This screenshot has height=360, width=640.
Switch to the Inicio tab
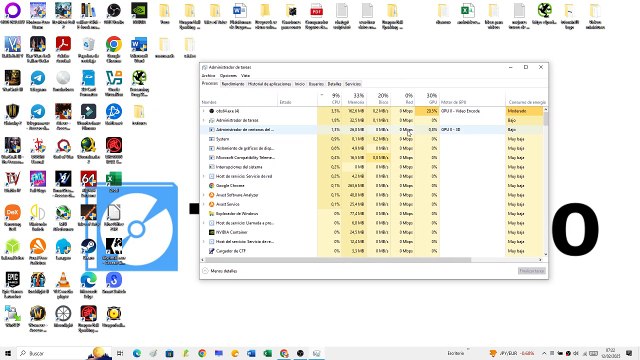pos(300,84)
